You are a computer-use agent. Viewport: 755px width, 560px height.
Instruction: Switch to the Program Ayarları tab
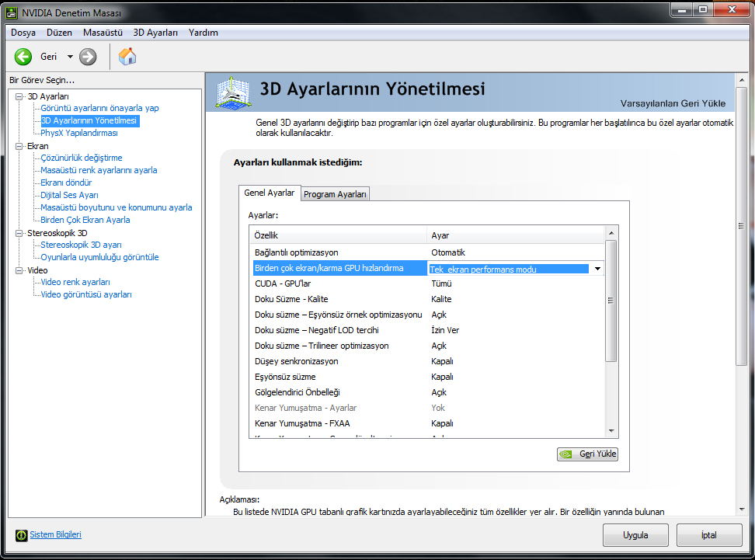335,194
